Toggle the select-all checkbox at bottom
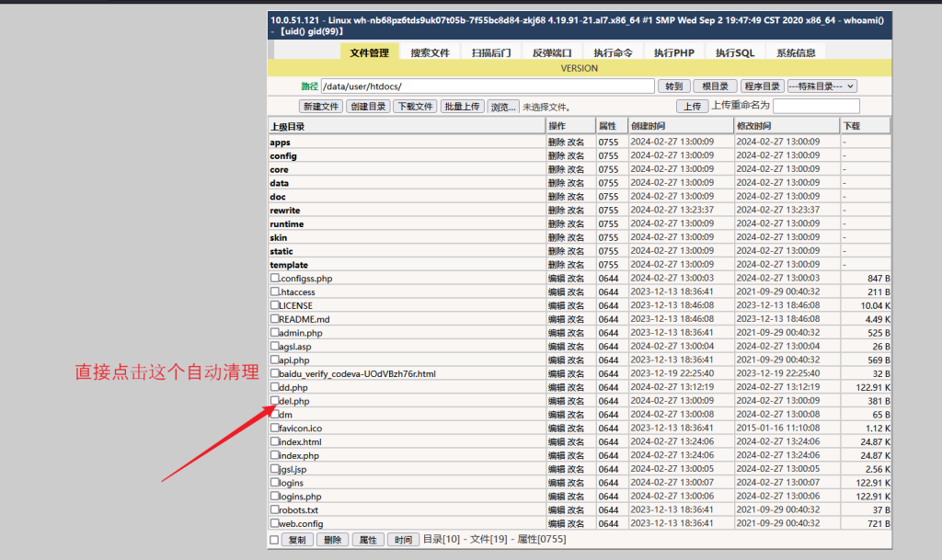 (273, 540)
